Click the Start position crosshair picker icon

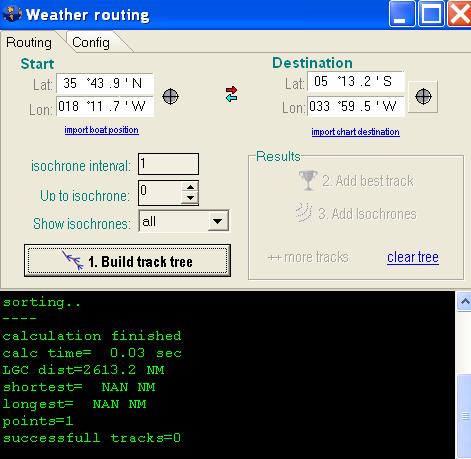point(170,97)
